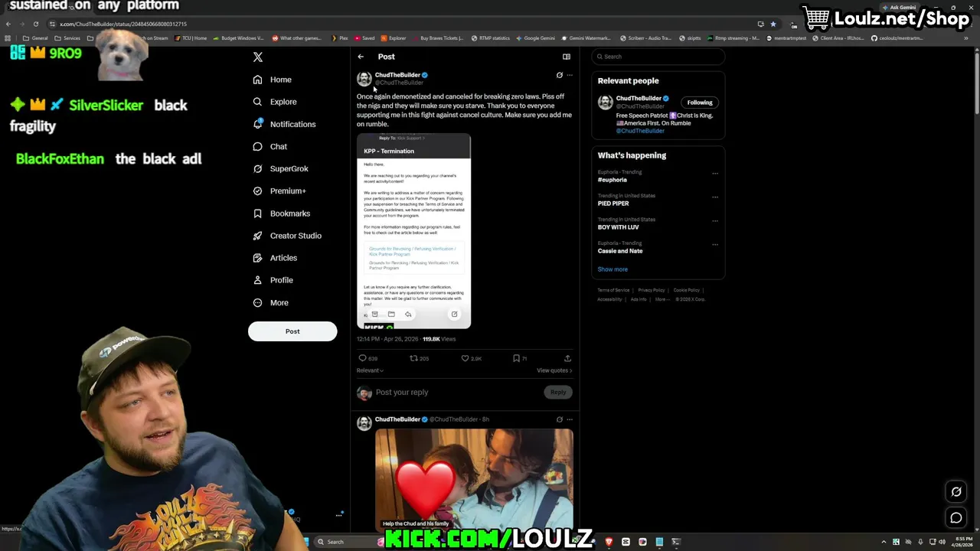This screenshot has height=551, width=980.
Task: Show hidden system tray icons chevron
Action: click(x=884, y=542)
